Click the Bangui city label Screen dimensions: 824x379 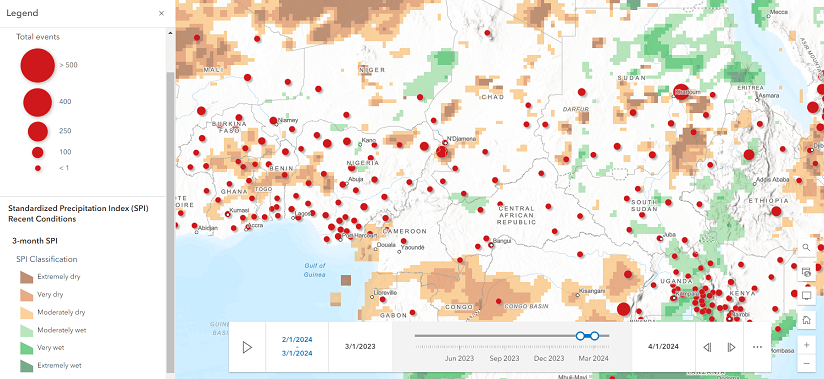[x=503, y=241]
